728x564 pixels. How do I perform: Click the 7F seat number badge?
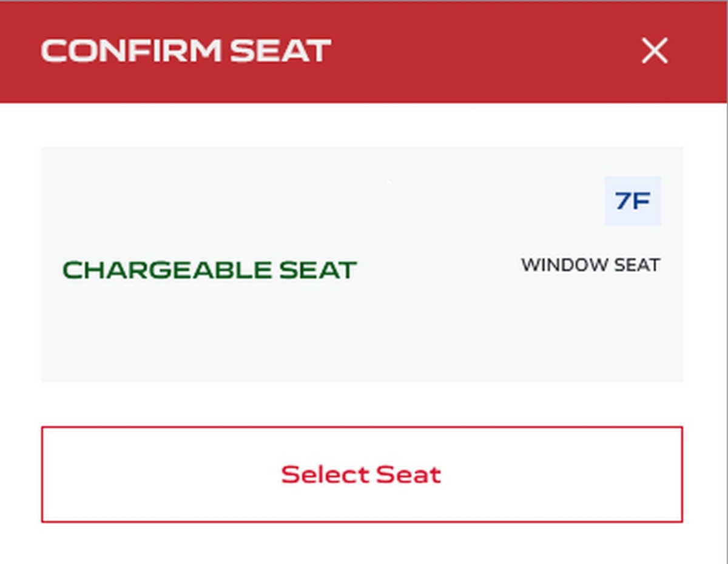[633, 201]
